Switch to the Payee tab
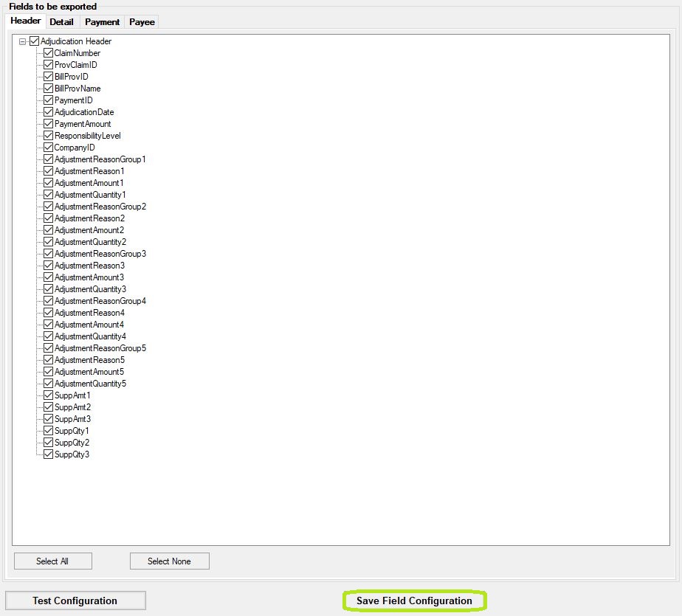This screenshot has width=682, height=616. (142, 22)
